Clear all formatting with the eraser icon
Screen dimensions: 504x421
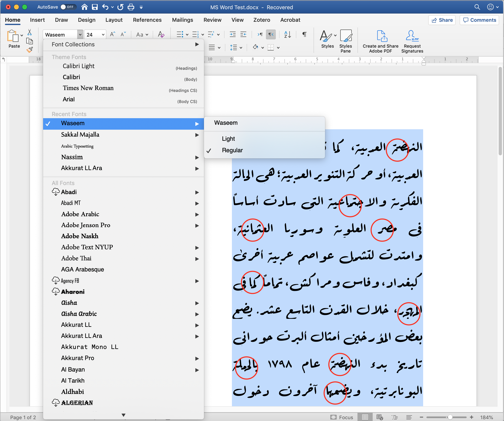pos(161,34)
